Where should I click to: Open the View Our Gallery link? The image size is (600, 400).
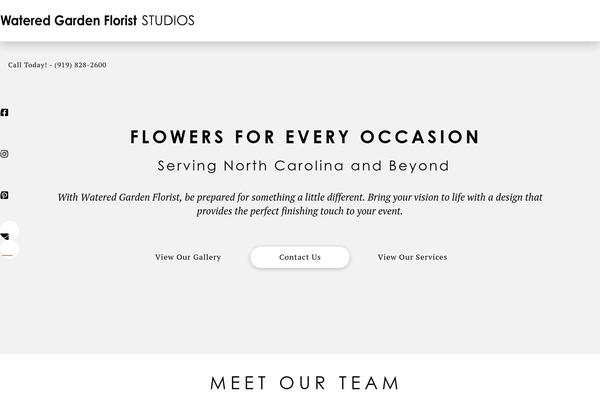(188, 257)
